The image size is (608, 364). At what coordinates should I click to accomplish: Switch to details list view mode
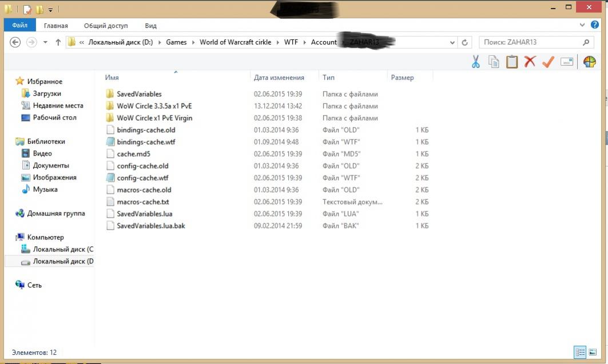579,352
